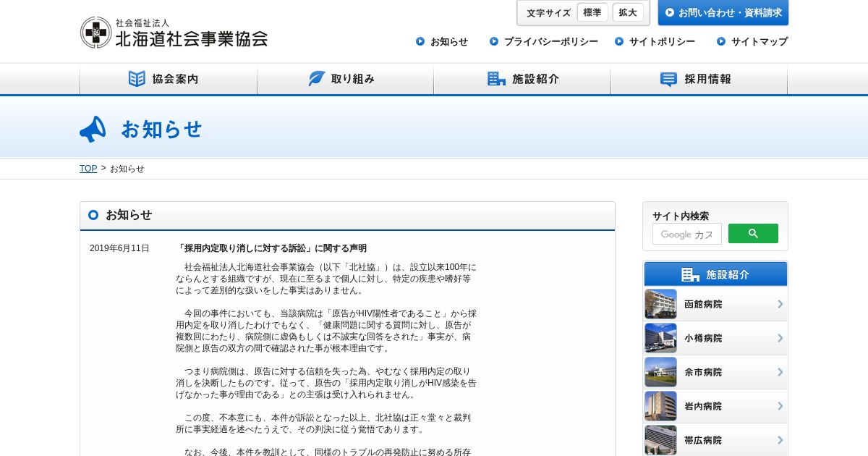
Task: Open プライバシーポリシー link
Action: coord(551,41)
